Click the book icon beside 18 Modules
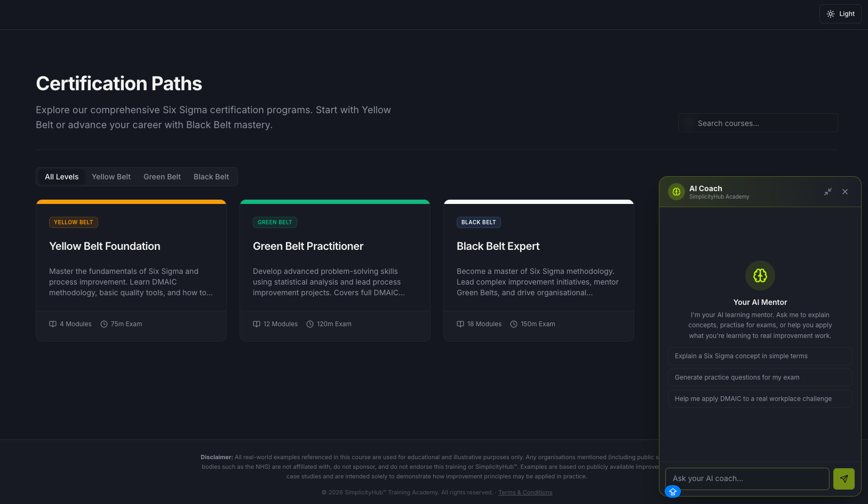This screenshot has height=504, width=868. (x=460, y=324)
